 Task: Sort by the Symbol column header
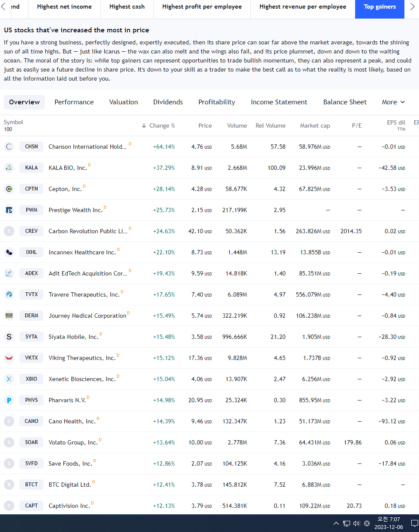point(13,122)
